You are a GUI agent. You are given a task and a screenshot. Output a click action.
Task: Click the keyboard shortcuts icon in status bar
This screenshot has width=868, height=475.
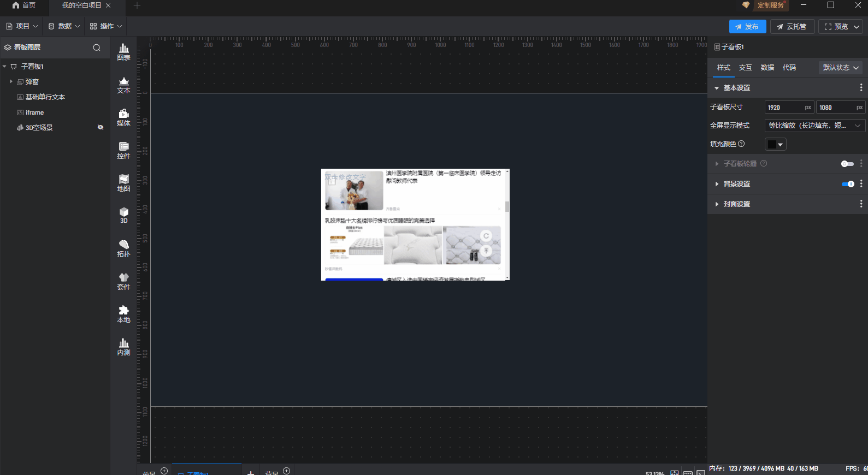[688, 473]
